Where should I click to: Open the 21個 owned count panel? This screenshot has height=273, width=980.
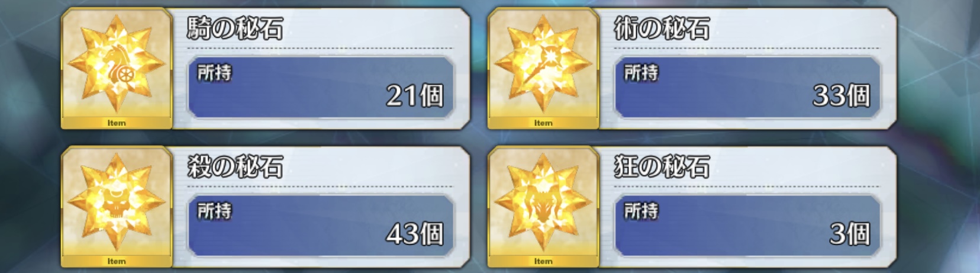pos(321,87)
